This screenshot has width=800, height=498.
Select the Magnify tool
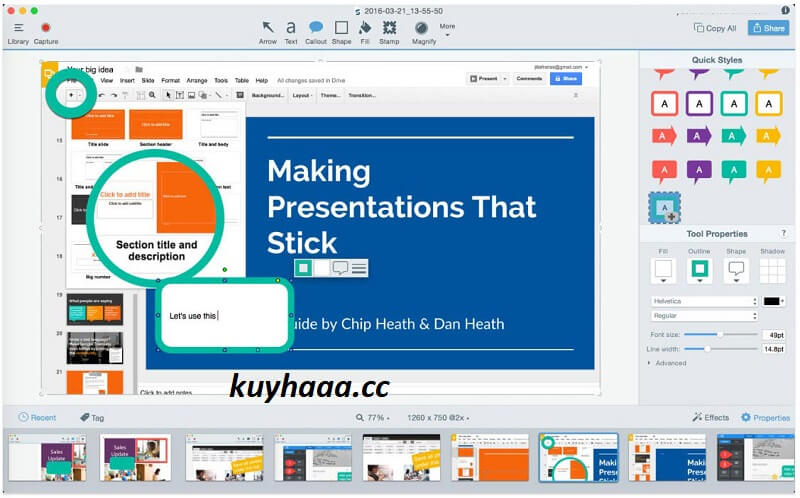click(x=423, y=33)
